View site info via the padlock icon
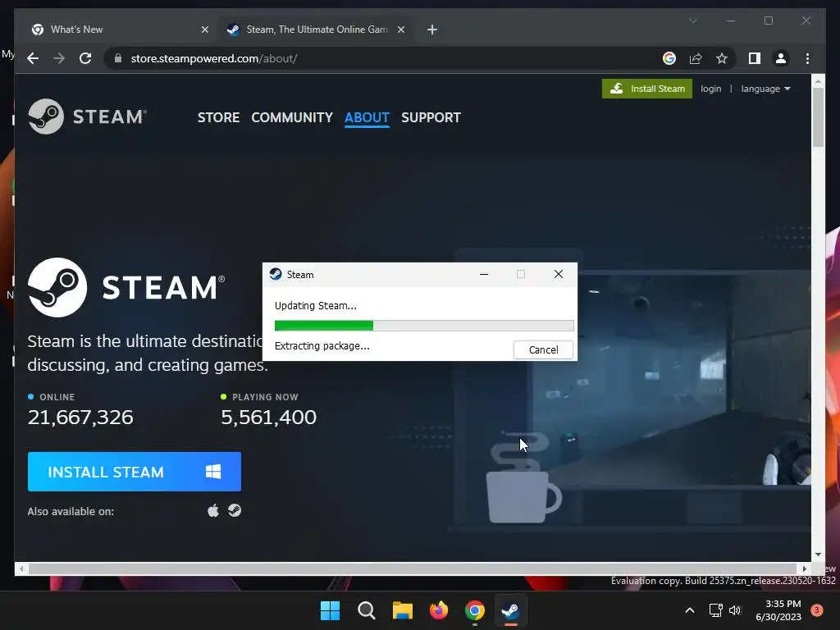Screen dimensions: 840x630 coord(118,58)
